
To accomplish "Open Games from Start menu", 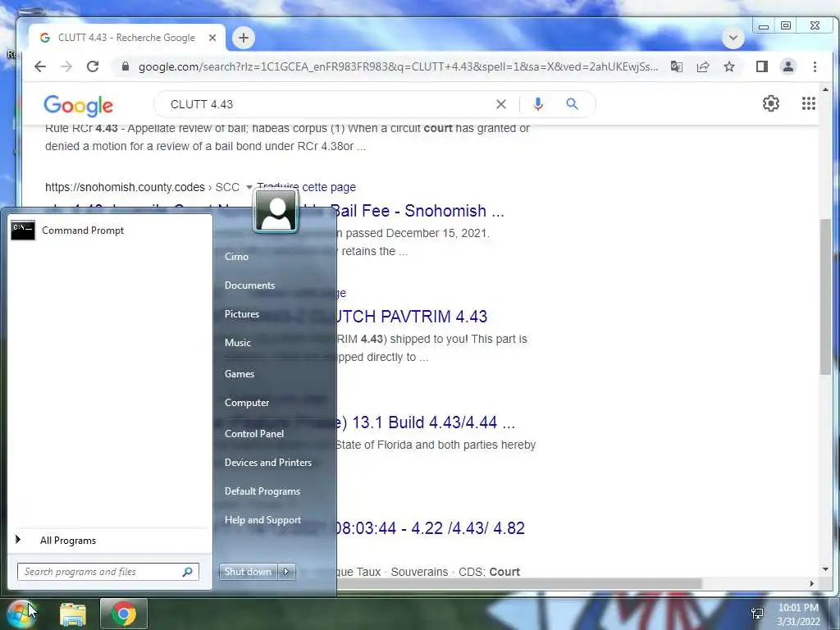I will coord(239,374).
